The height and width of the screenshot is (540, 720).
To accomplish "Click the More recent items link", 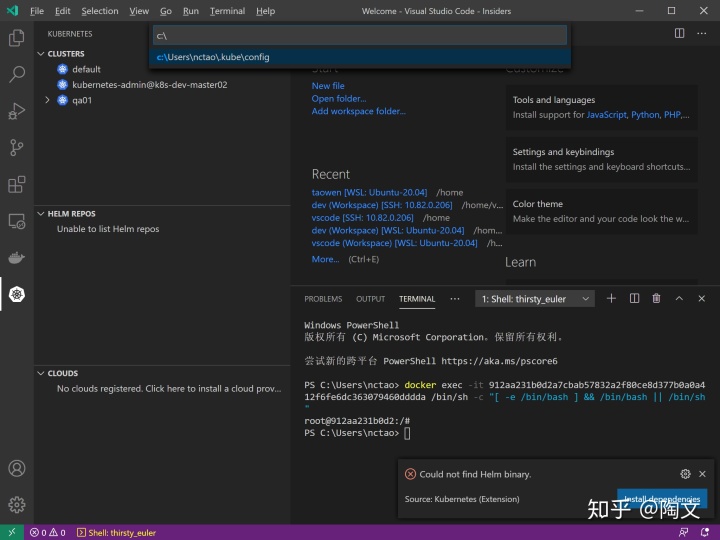I will click(x=326, y=259).
